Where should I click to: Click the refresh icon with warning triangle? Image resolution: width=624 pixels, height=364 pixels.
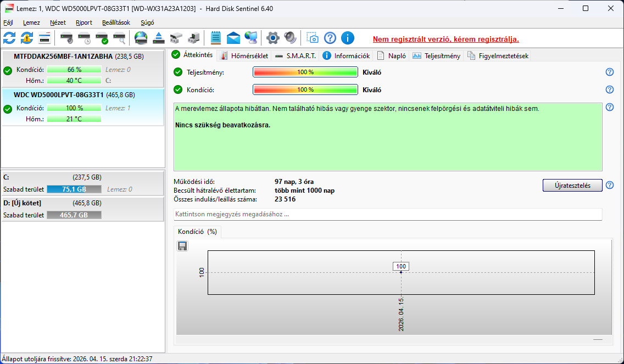[x=27, y=38]
